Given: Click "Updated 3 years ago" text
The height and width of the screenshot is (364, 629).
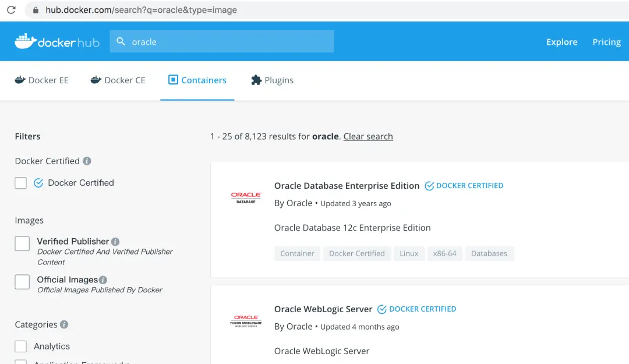Looking at the screenshot, I should click(x=355, y=203).
